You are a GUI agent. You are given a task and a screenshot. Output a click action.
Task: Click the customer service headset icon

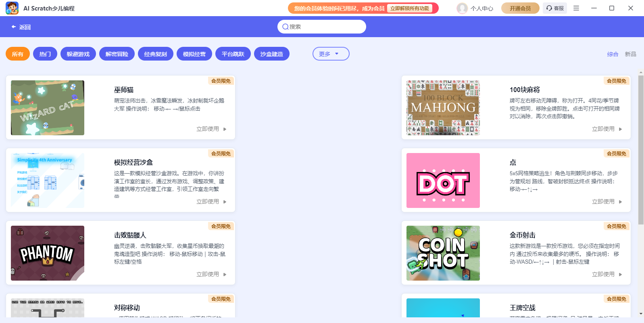point(549,8)
